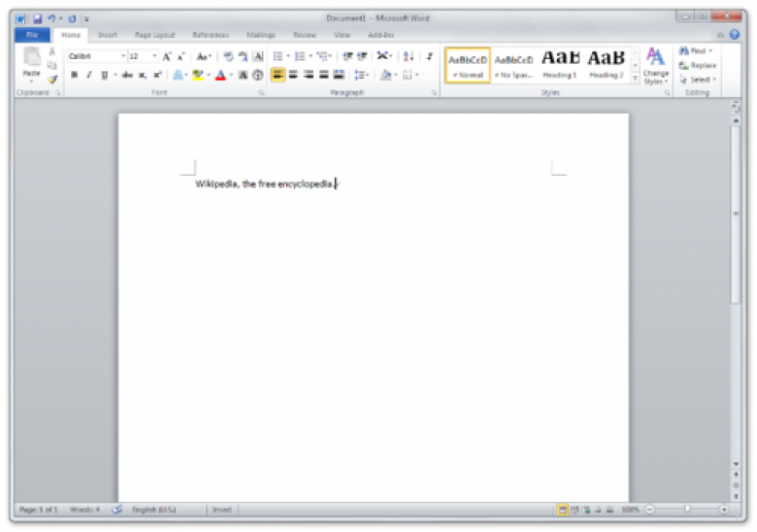Apply the red font color swatch
The image size is (757, 532).
(x=220, y=75)
